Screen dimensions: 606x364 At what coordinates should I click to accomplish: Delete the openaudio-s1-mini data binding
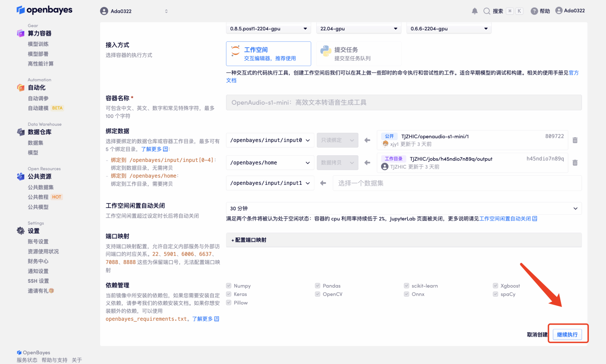(x=575, y=140)
